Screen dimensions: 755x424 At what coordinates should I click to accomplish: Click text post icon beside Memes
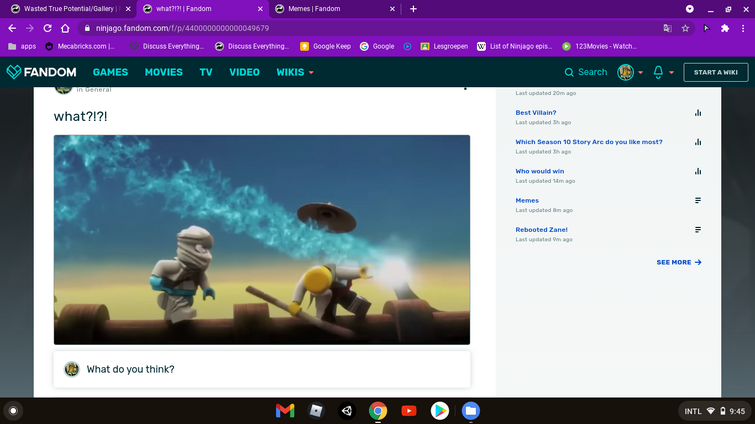click(698, 201)
